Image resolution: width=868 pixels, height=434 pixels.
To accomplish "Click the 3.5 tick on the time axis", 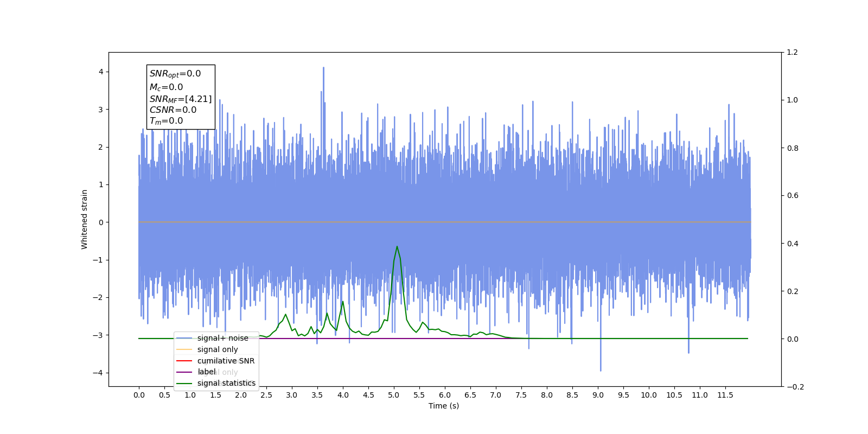I will coord(317,395).
